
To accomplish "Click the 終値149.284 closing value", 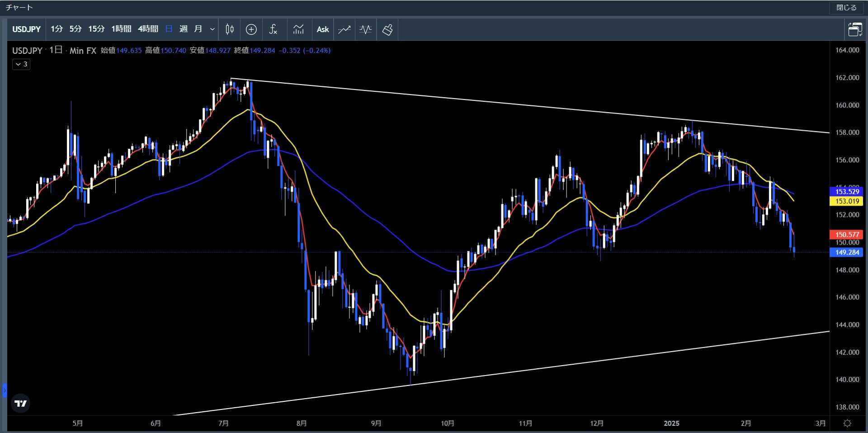I will (x=255, y=51).
